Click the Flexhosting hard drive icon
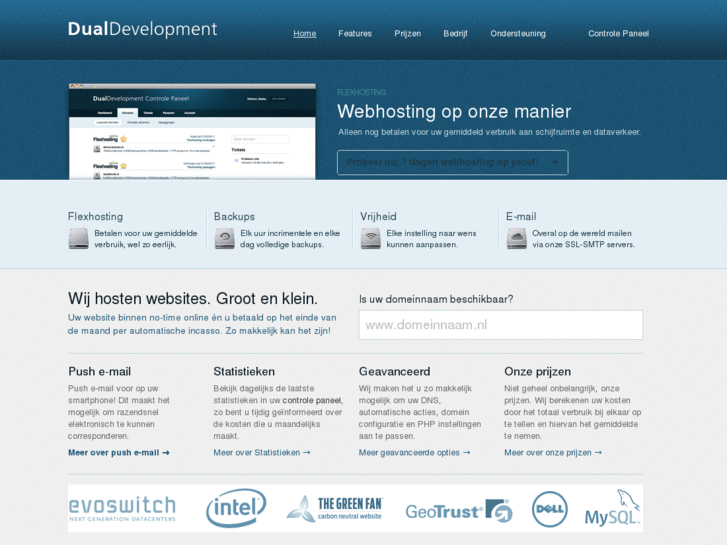The height and width of the screenshot is (545, 727). [x=78, y=239]
